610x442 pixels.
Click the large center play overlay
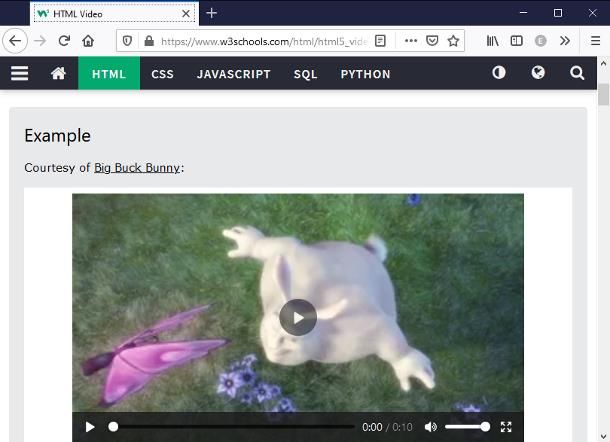point(298,317)
